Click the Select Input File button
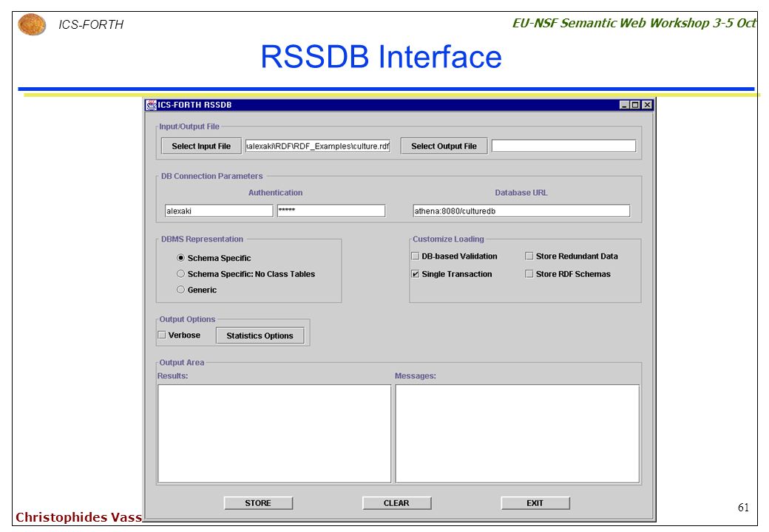Image resolution: width=769 pixels, height=532 pixels. click(x=201, y=146)
